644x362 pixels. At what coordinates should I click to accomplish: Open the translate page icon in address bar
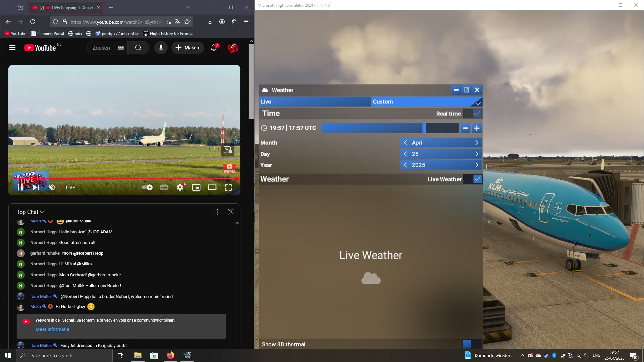(x=178, y=22)
